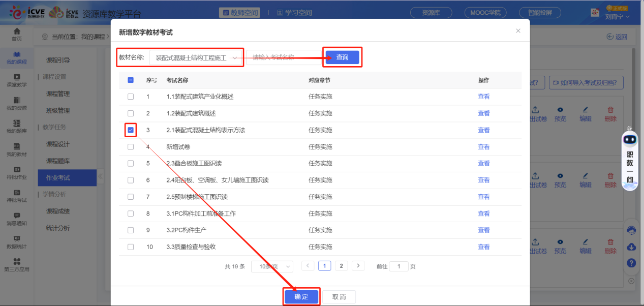The width and height of the screenshot is (644, 306).
Task: Click the exam name search field
Action: 282,57
